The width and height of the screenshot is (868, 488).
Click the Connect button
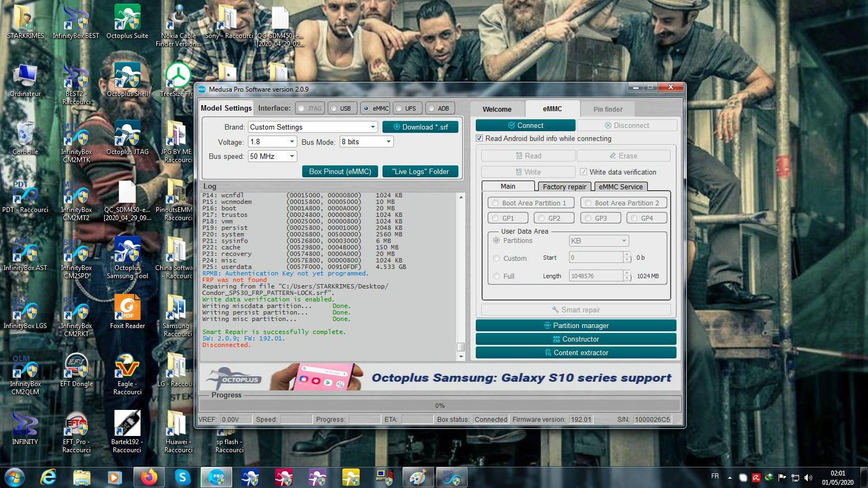click(x=525, y=125)
